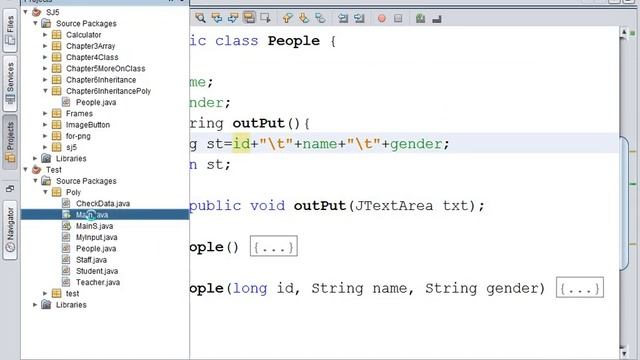Select MainS.java in Poly package
The image size is (640, 360).
click(x=94, y=226)
